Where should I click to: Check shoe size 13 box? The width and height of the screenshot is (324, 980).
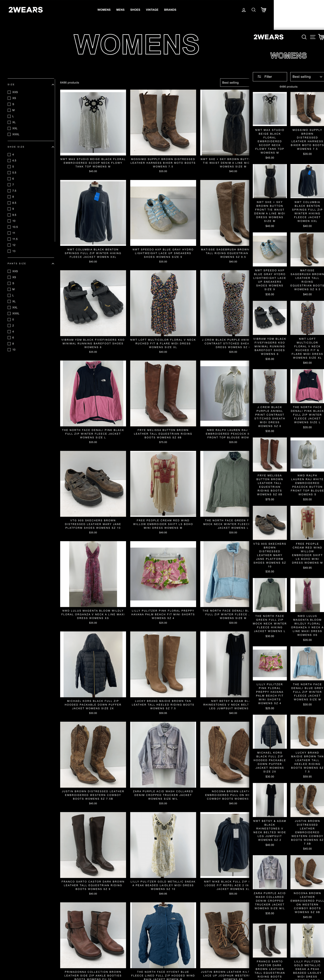(x=9, y=251)
